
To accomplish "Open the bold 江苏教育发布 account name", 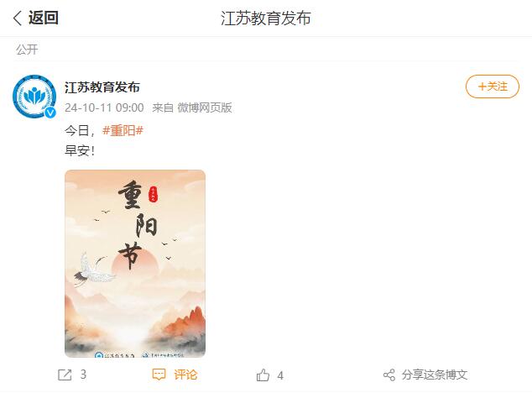I will pos(102,87).
